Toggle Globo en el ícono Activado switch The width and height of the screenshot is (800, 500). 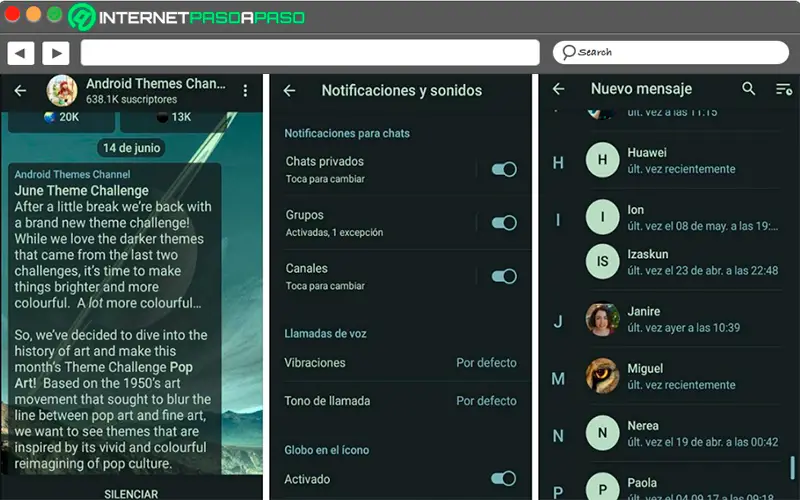pos(504,479)
